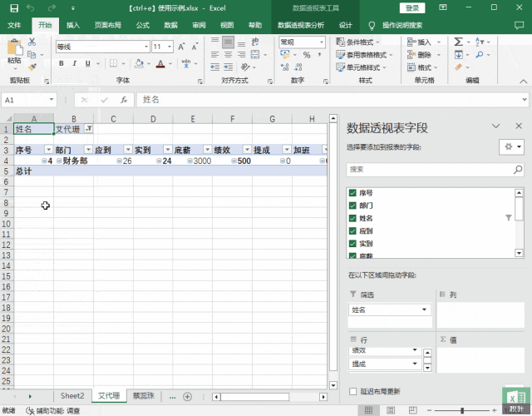Open the 文件 menu tab

pyautogui.click(x=14, y=25)
